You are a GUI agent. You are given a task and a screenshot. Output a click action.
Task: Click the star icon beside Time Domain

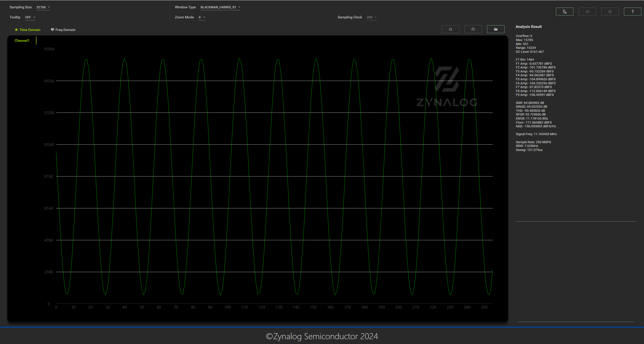tap(16, 30)
